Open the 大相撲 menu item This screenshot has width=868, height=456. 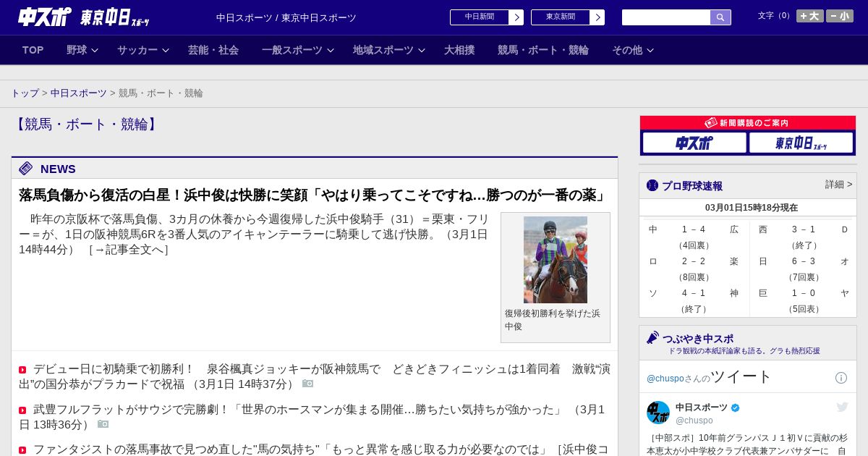[x=459, y=50]
